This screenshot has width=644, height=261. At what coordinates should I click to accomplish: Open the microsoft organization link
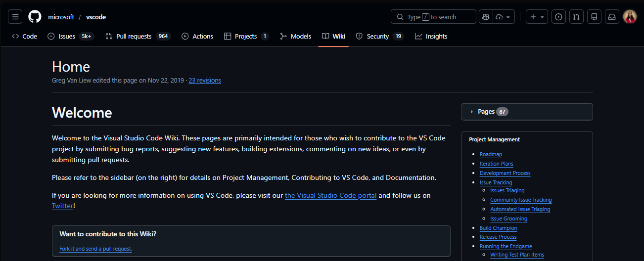[x=61, y=17]
